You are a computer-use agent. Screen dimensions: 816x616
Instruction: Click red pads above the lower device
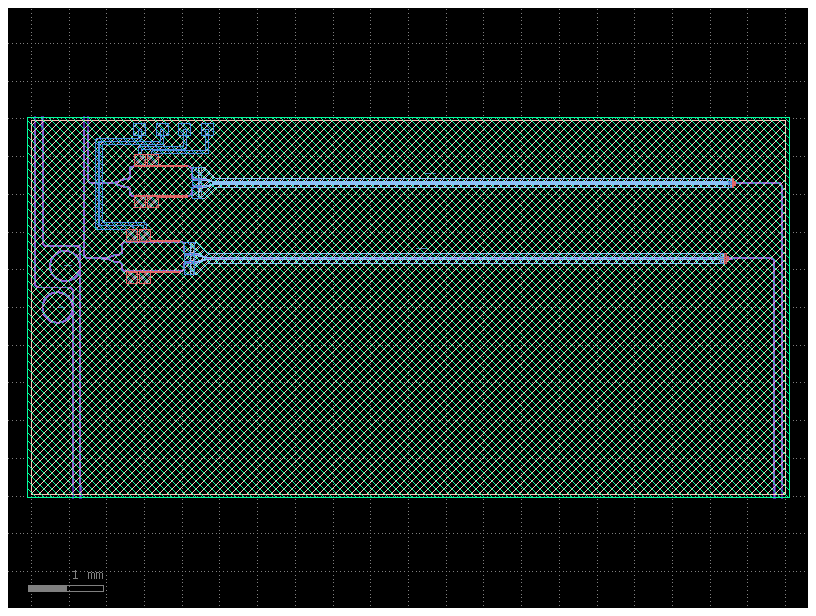138,236
